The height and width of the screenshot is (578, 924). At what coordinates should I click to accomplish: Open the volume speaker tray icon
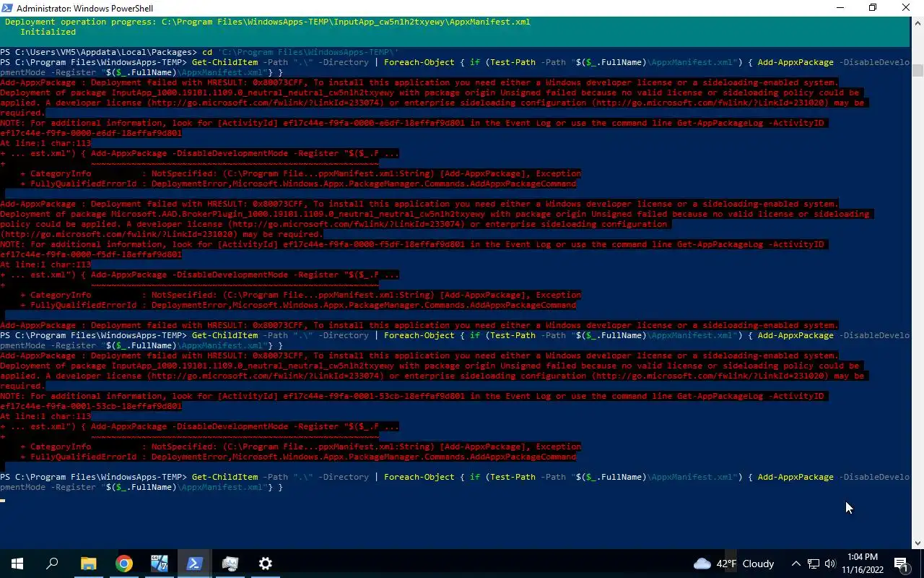pos(830,564)
